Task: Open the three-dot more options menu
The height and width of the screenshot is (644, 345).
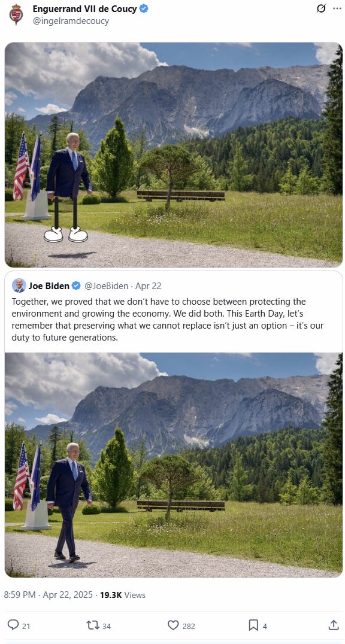Action: tap(337, 8)
